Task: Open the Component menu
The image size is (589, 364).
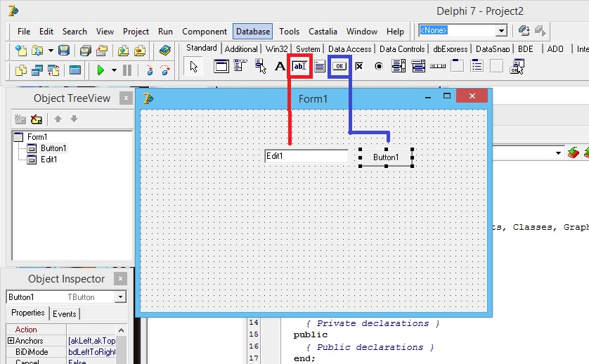Action: tap(205, 32)
